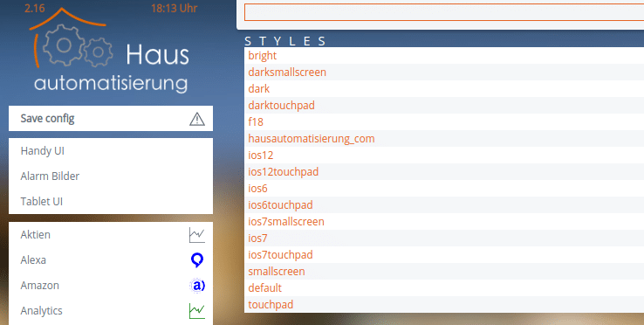Focus the command input field at top

click(444, 12)
